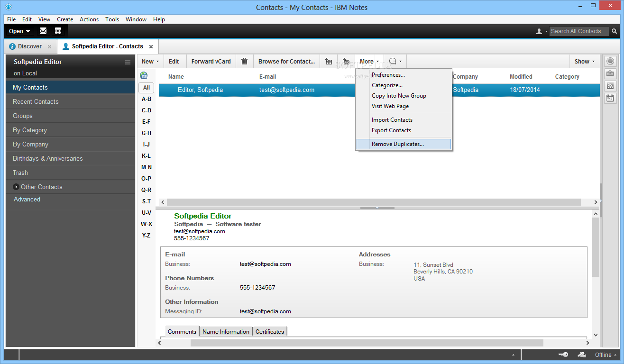
Task: Sort contacts by the Name column header
Action: coord(176,76)
